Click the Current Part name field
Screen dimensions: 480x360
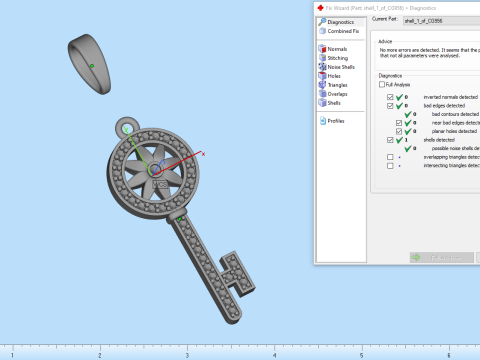tap(441, 21)
